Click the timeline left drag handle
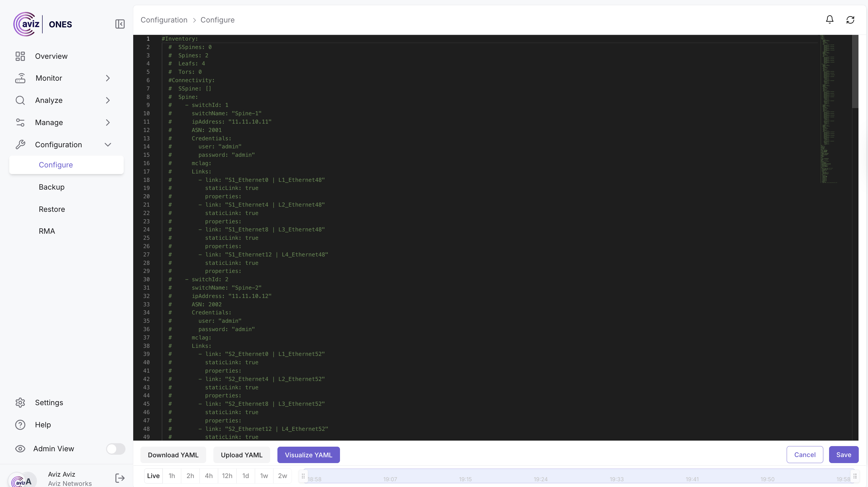This screenshot has width=868, height=487. click(303, 476)
